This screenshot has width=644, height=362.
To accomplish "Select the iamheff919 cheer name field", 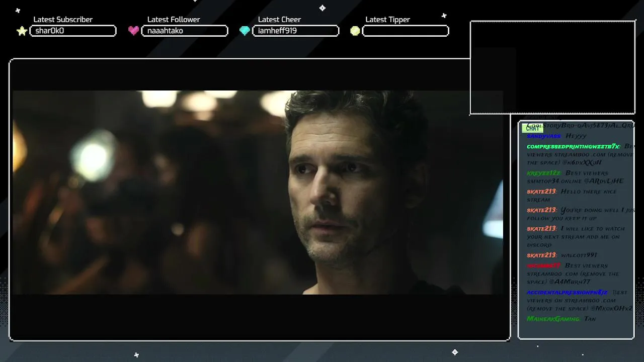I will coord(295,31).
